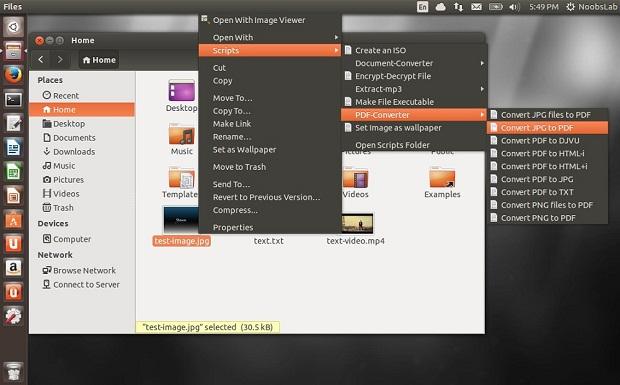Choose Set as Wallpaper menu entry

tap(270, 150)
